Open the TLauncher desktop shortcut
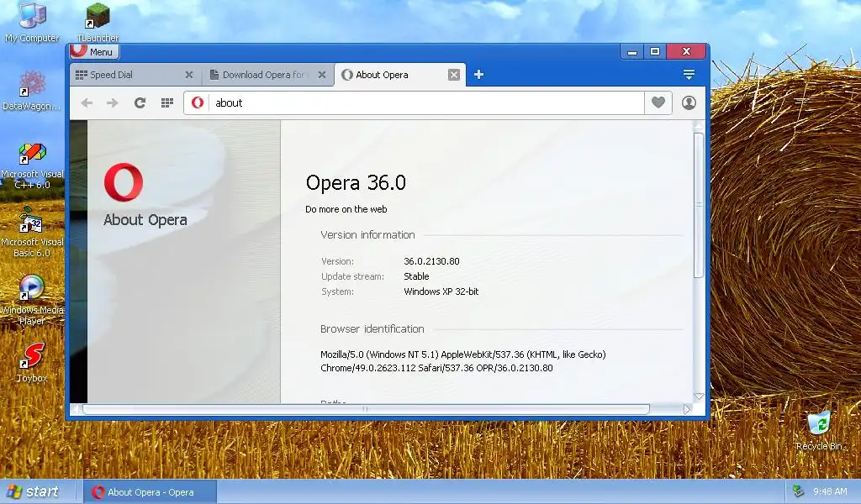The height and width of the screenshot is (504, 861). pos(98,22)
